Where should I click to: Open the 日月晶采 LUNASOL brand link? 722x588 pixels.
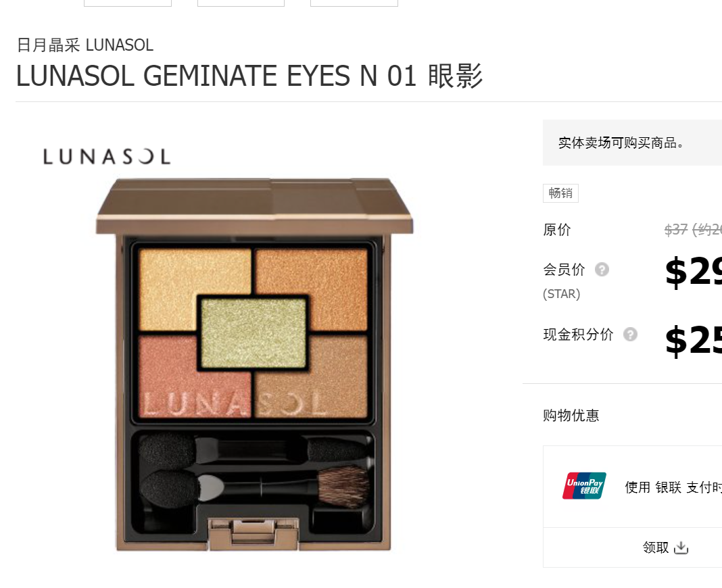click(85, 45)
